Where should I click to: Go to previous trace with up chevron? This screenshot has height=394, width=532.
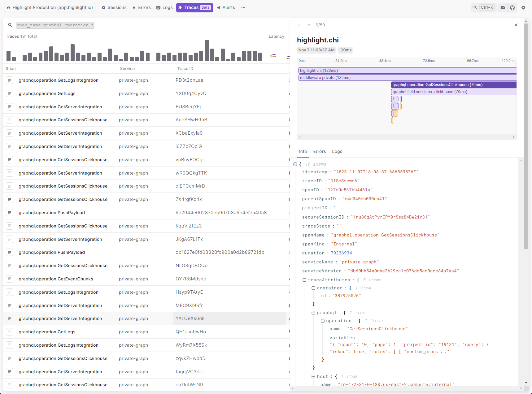(x=299, y=25)
